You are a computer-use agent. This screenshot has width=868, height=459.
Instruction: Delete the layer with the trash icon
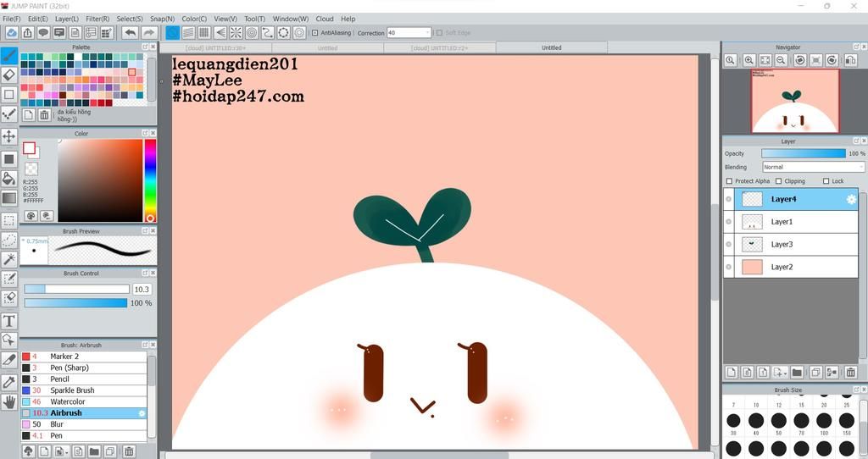pos(851,372)
